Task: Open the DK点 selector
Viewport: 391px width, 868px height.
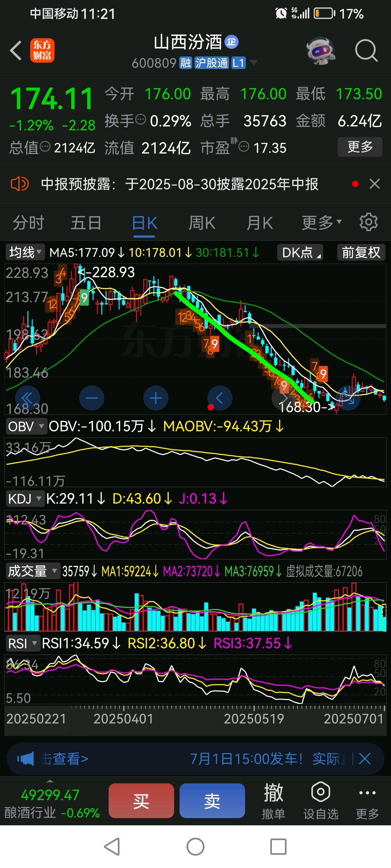Action: tap(300, 252)
